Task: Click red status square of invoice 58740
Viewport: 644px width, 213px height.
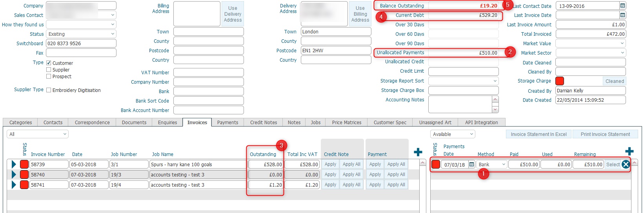Action: [24, 174]
